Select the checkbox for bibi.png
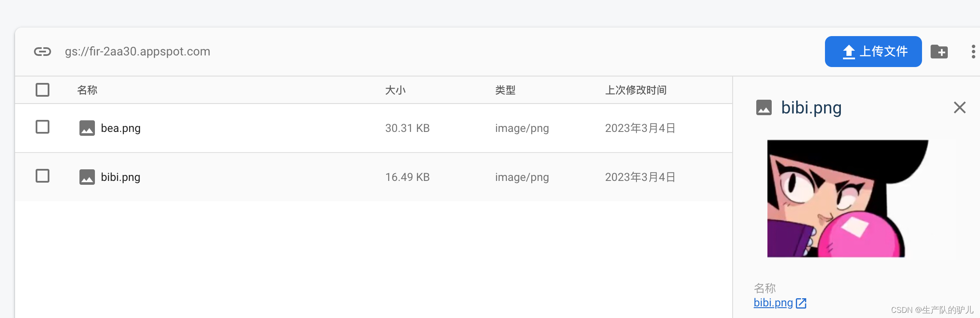The image size is (980, 318). click(x=42, y=176)
